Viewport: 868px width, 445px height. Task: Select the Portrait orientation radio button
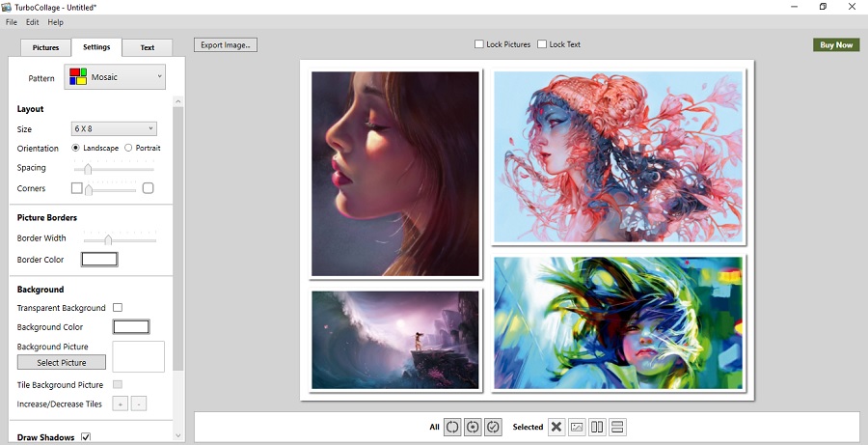tap(128, 148)
